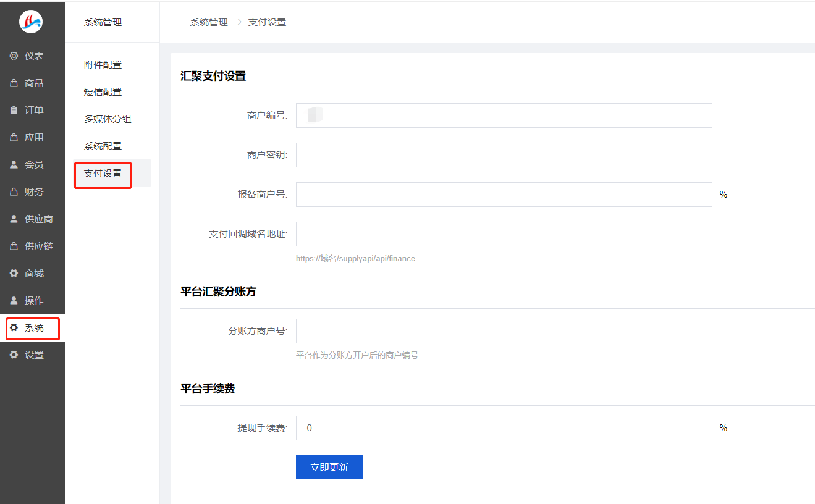
Task: Open the 财务 menu label
Action: (34, 192)
